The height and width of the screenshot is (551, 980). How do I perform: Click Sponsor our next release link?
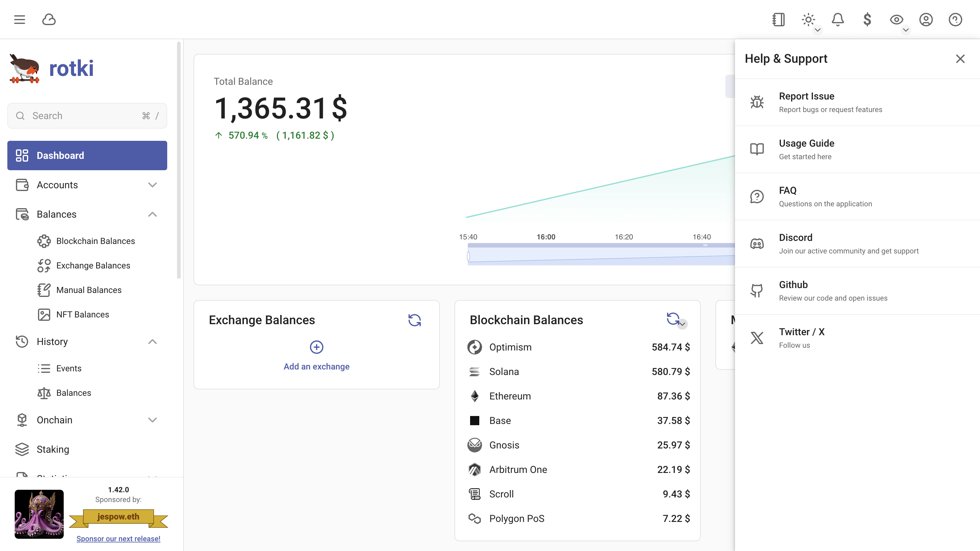pos(118,538)
